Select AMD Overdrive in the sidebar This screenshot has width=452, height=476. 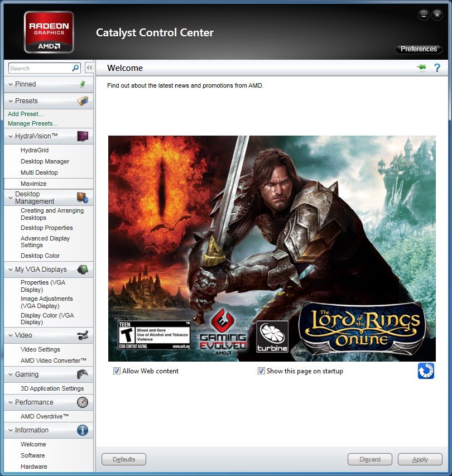45,416
